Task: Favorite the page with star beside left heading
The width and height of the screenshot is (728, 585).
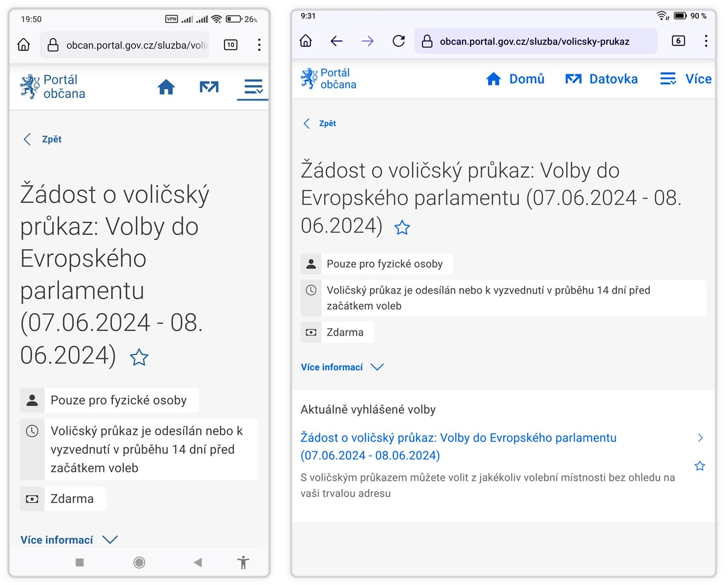Action: tap(139, 357)
